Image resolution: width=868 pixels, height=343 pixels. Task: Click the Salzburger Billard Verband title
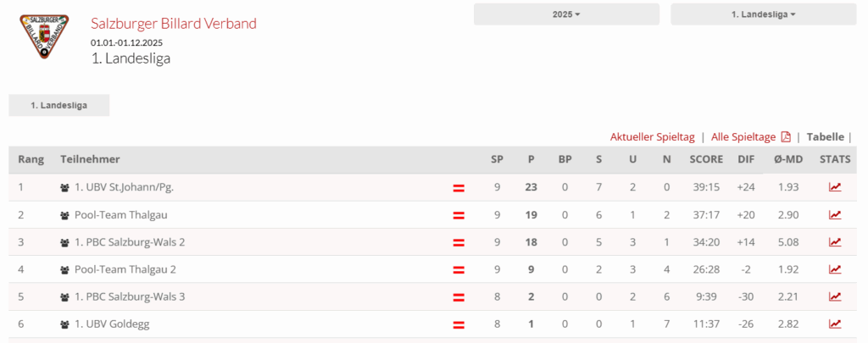173,24
